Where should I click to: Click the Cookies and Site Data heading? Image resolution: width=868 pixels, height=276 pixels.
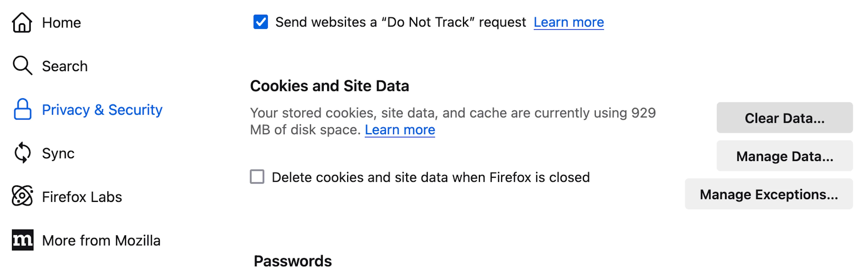click(329, 86)
